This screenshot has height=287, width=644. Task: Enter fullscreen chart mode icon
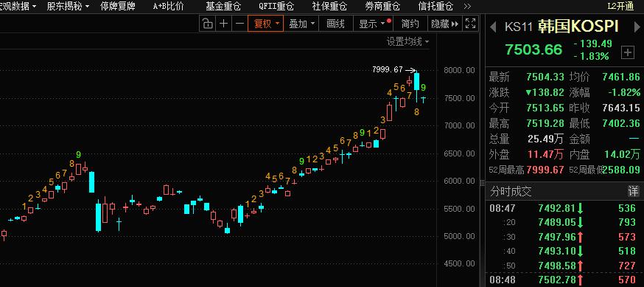(x=470, y=24)
